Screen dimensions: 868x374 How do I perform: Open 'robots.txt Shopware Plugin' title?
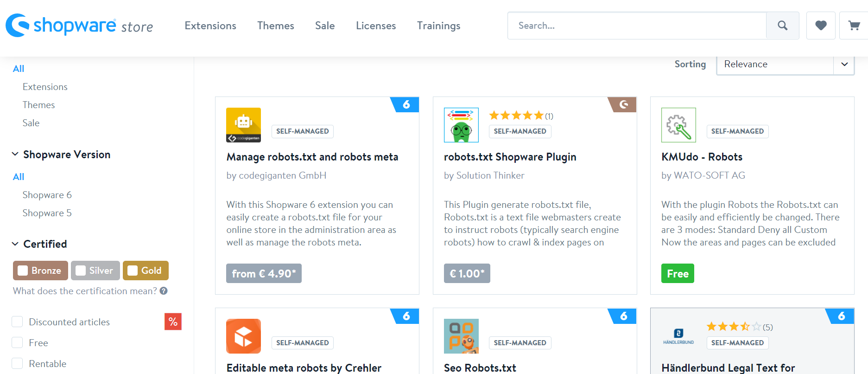pos(510,157)
